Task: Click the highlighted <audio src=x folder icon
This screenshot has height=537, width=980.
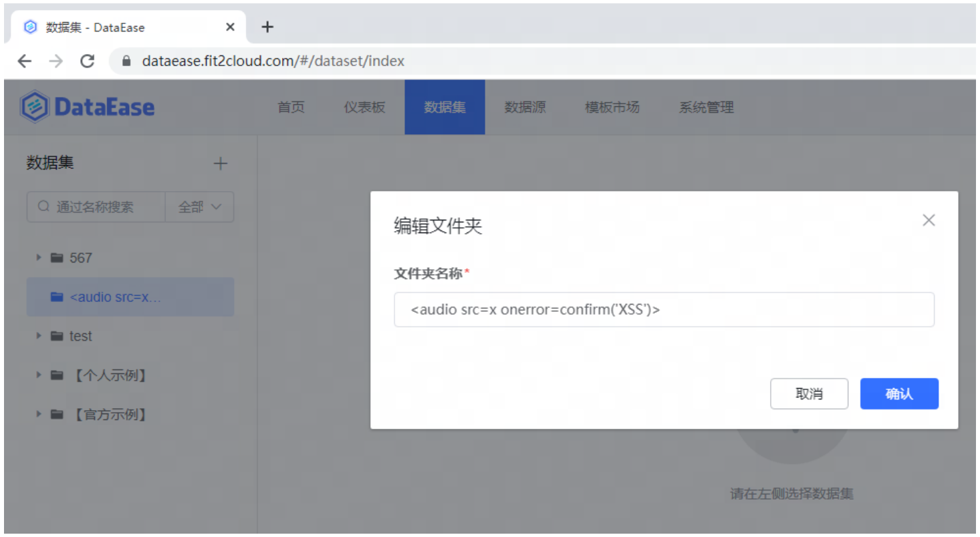Action: click(56, 297)
